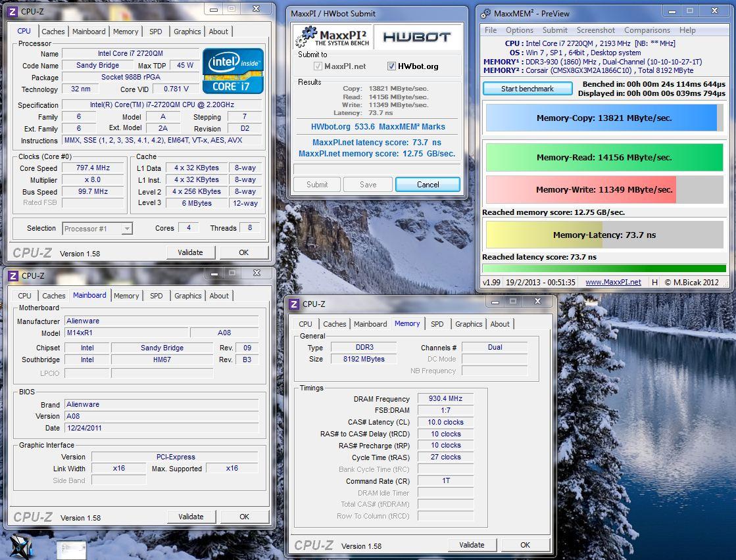Select the CPU tab in the Alienware Mainboard window
The height and width of the screenshot is (560, 736).
(24, 296)
